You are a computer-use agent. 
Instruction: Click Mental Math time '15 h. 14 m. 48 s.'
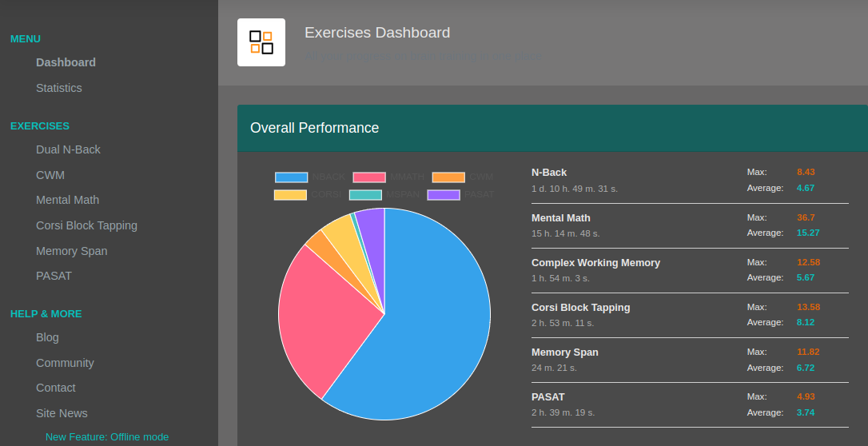tap(566, 233)
